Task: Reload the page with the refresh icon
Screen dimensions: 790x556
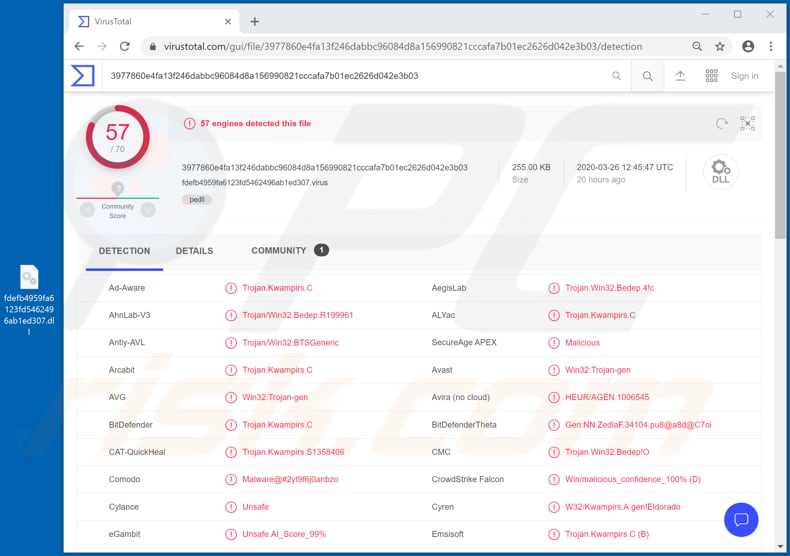Action: point(124,46)
